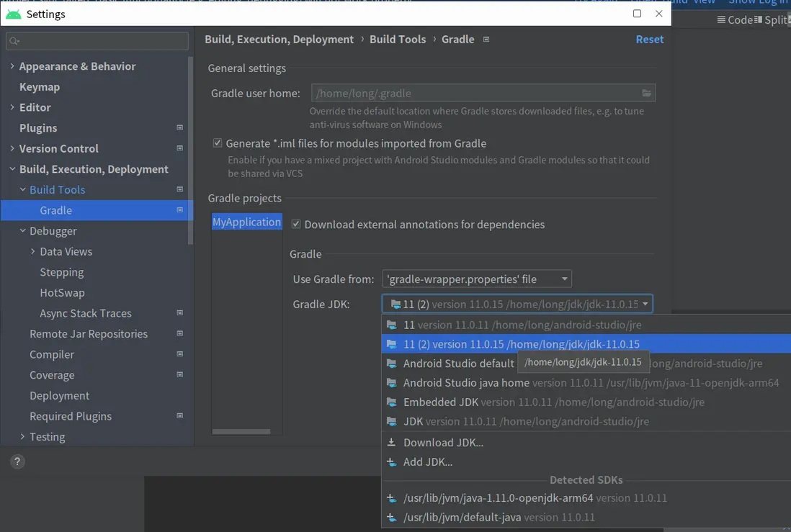The image size is (791, 532).
Task: Collapse Build, Execution, Deployment section
Action: click(x=12, y=169)
